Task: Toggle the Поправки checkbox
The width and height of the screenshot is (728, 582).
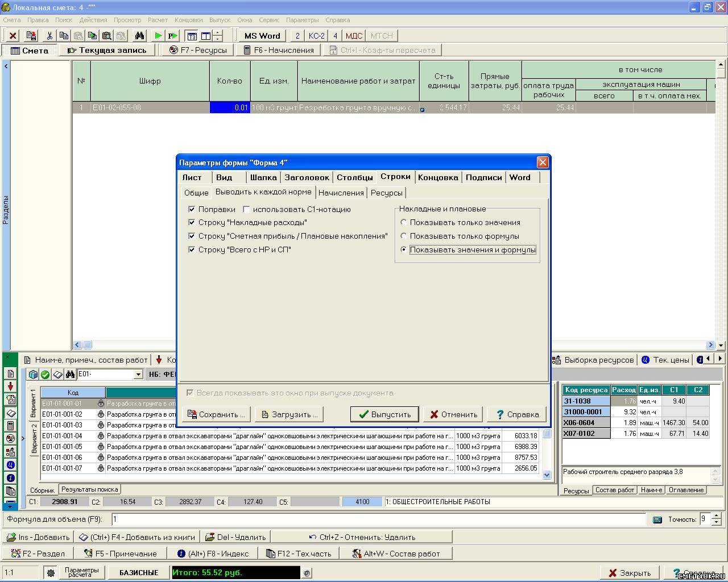Action: [x=192, y=209]
